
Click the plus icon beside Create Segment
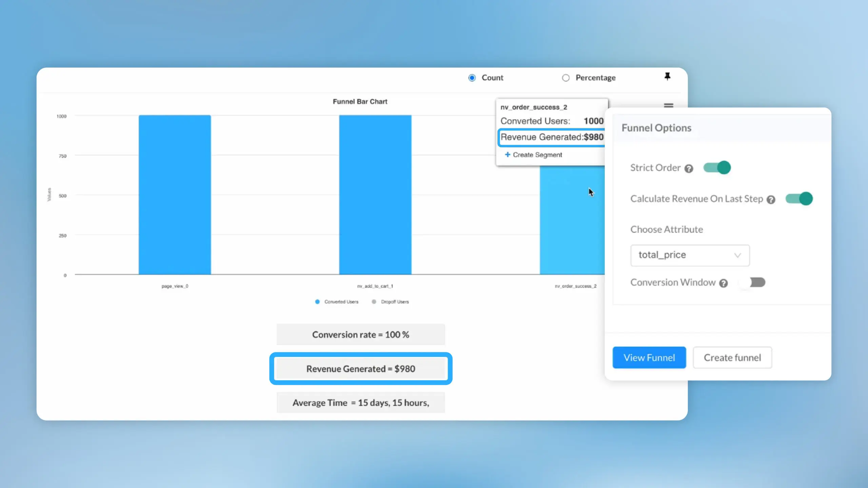tap(507, 155)
